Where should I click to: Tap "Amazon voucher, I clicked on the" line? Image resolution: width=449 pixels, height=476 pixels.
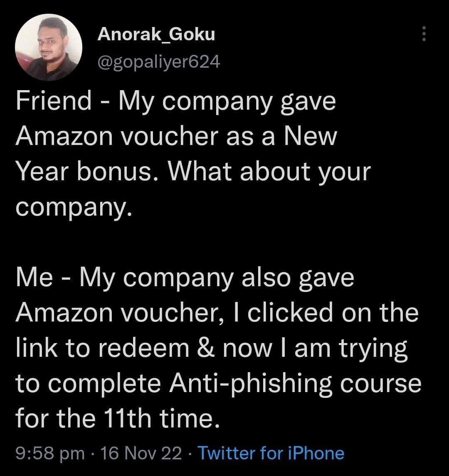coord(217,313)
